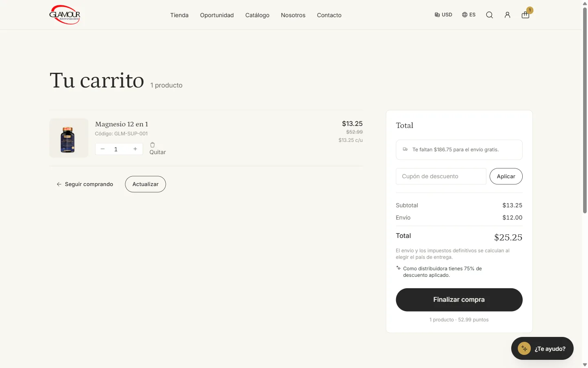Open the search icon in header
The width and height of the screenshot is (588, 368).
coord(489,15)
